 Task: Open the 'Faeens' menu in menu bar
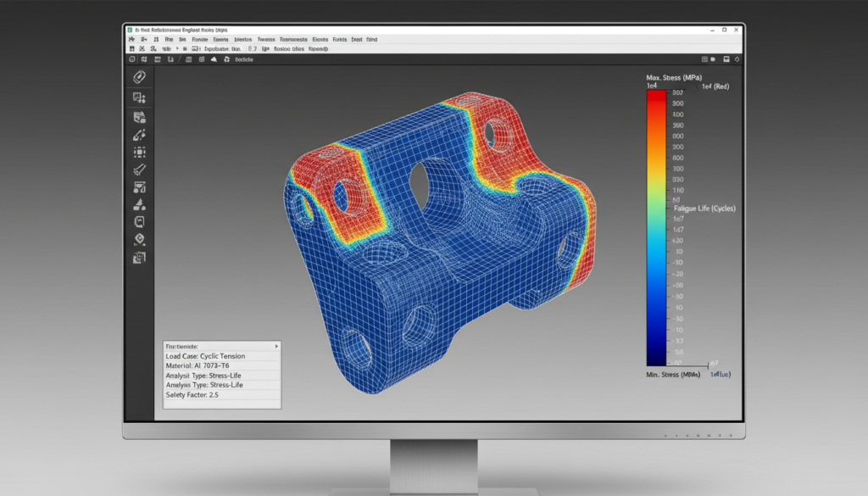[220, 40]
